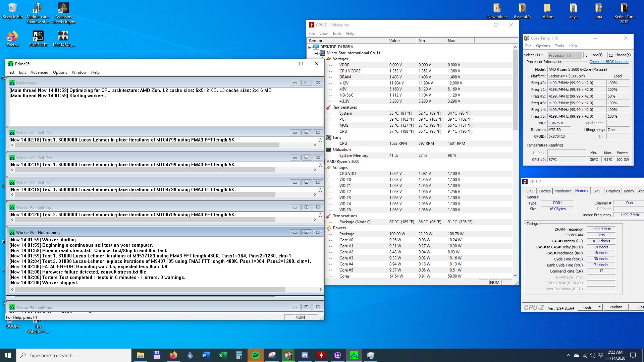Switch to CPU-Z Bench tab
Screen dimensions: 644x362
(x=629, y=191)
